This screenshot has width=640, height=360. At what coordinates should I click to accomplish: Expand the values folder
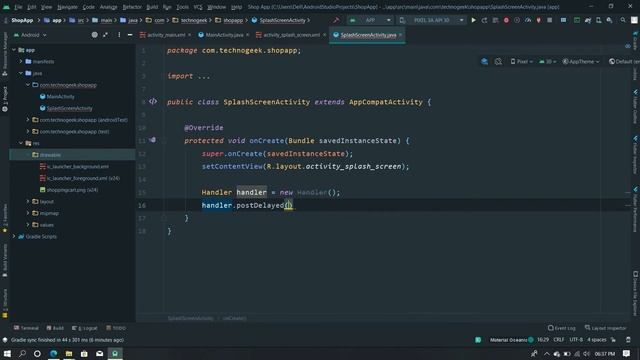tap(28, 224)
